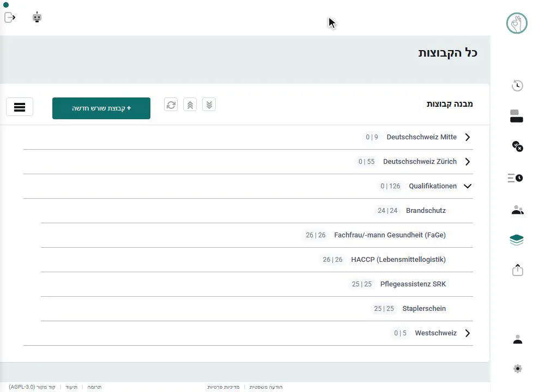
Task: Open the robot assistant icon
Action: click(37, 17)
